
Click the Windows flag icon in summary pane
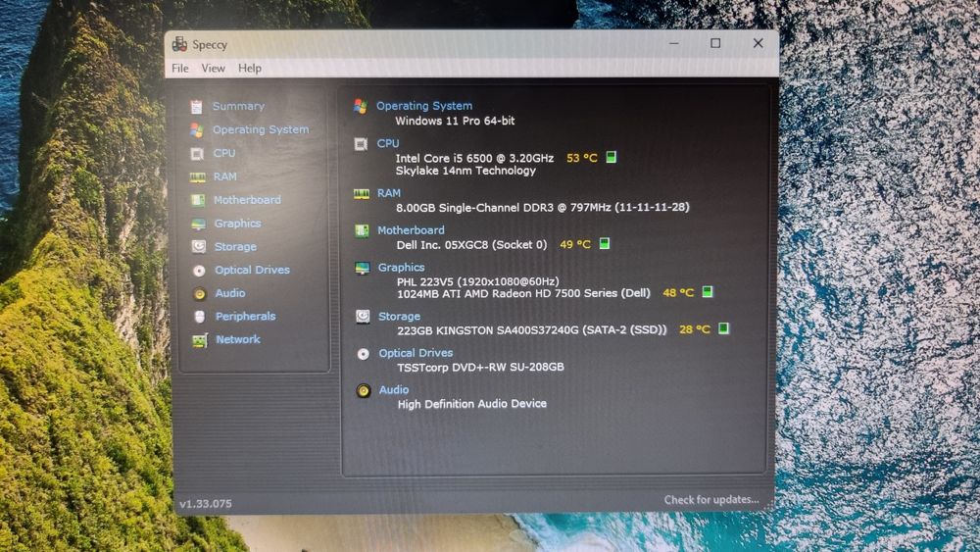click(x=360, y=106)
